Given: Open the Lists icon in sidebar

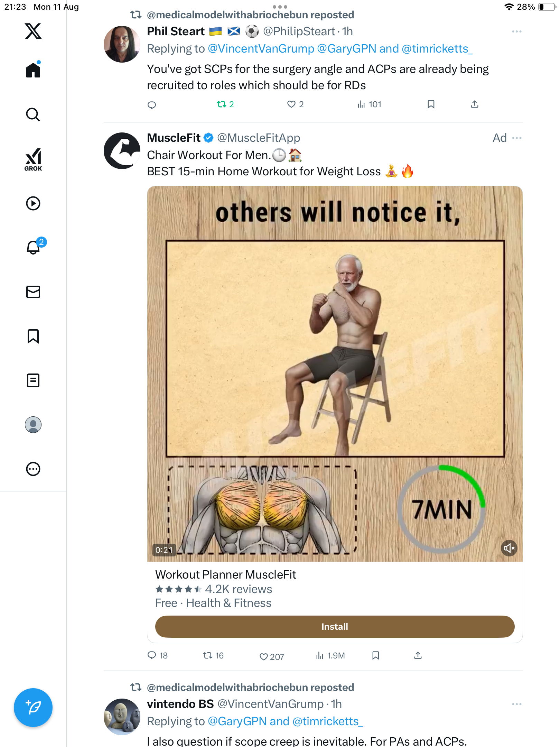Looking at the screenshot, I should coord(33,380).
